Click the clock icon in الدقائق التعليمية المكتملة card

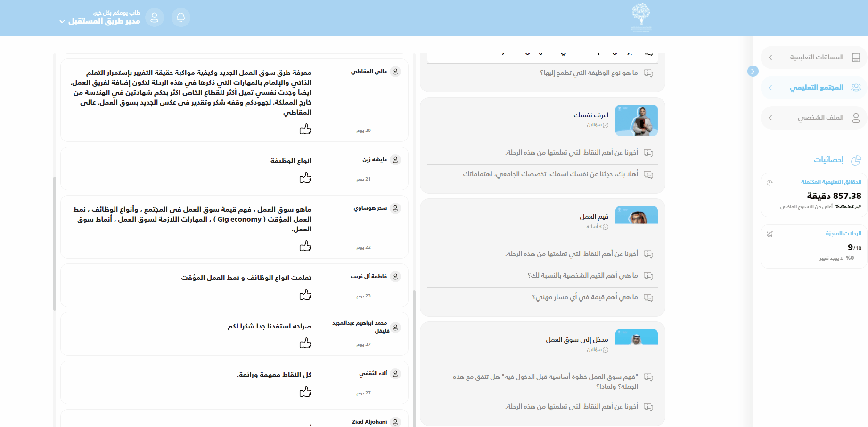point(770,182)
